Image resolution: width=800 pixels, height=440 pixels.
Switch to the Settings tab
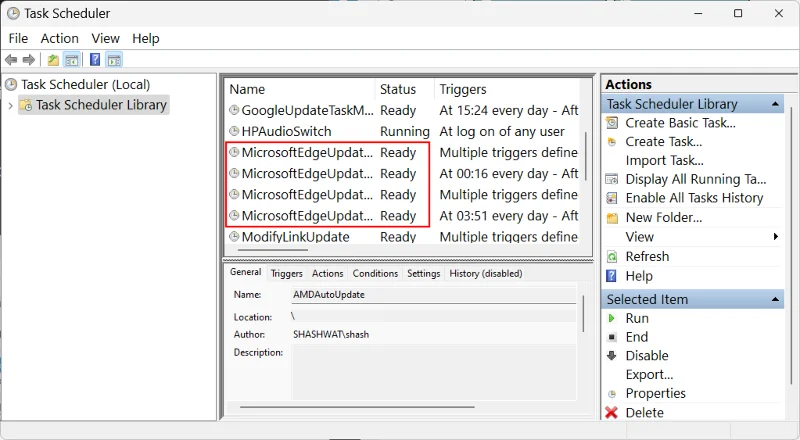[423, 274]
